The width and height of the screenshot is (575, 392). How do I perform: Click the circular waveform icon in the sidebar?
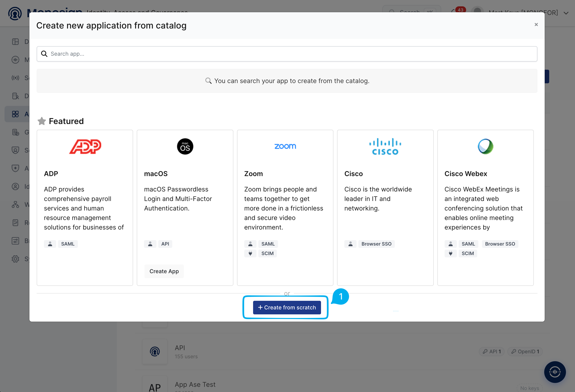click(15, 60)
